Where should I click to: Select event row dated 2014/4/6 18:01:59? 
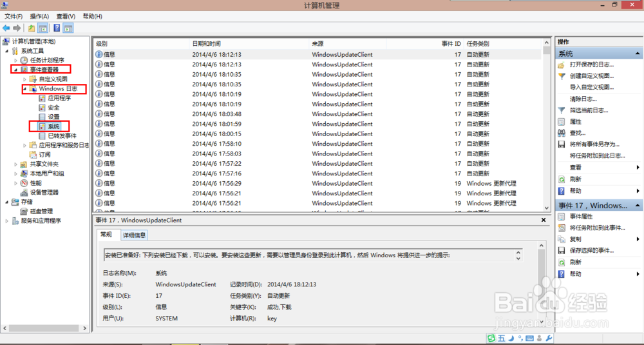[x=318, y=124]
